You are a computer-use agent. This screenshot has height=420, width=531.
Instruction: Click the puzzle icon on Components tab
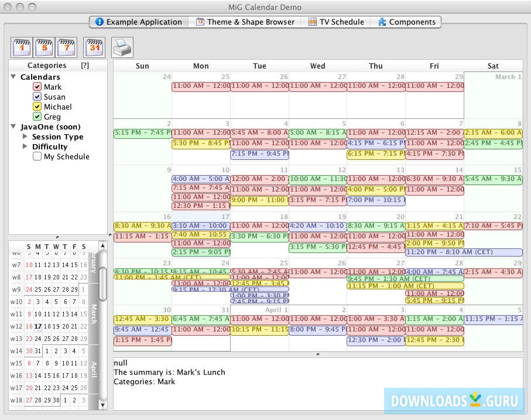(x=382, y=22)
